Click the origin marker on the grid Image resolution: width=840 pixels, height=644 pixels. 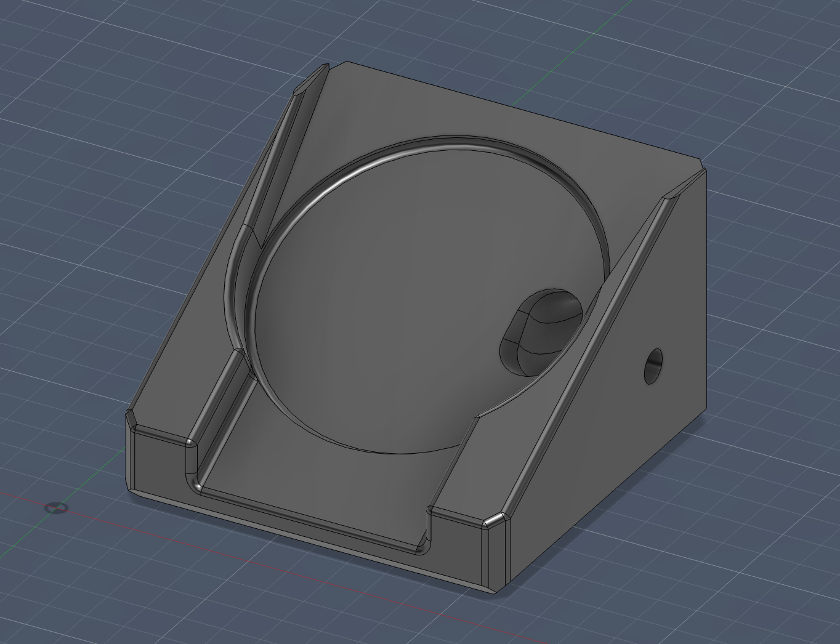click(57, 508)
